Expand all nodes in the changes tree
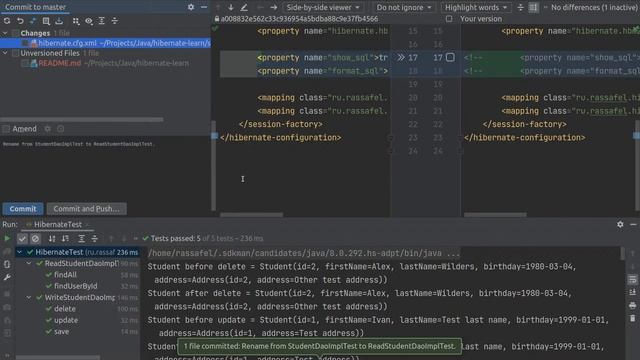This screenshot has height=360, width=640. click(x=102, y=21)
